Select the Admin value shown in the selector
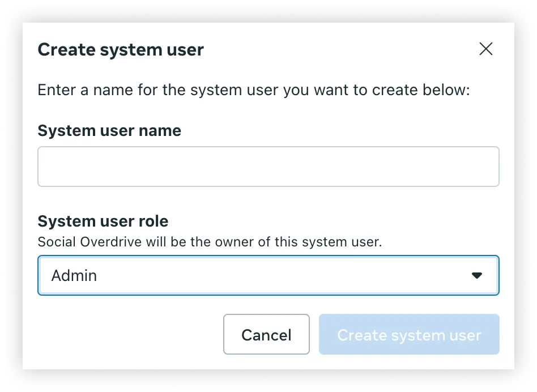Screen dimensions: 537x392 point(74,275)
